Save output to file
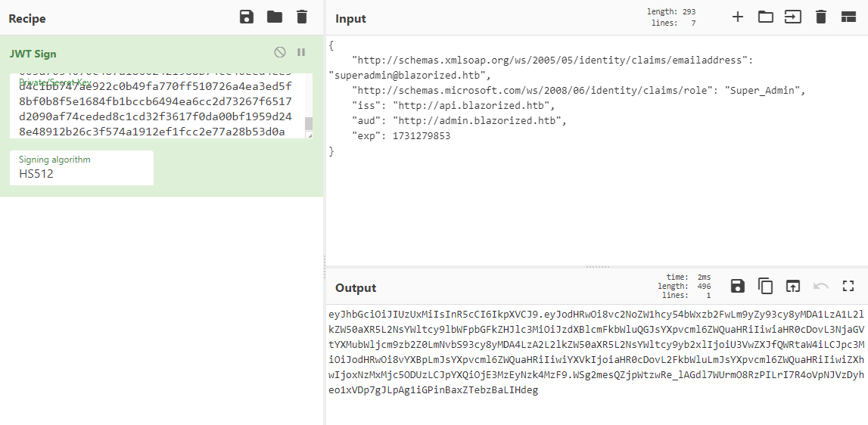The height and width of the screenshot is (425, 868). click(x=737, y=286)
